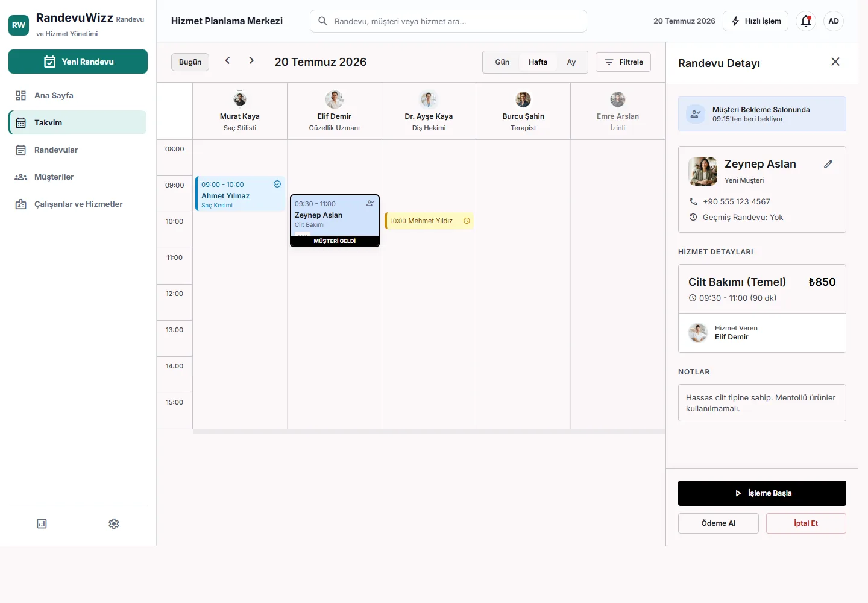Close the Randevu Detayı panel
Screen dimensions: 868x603
[x=835, y=62]
